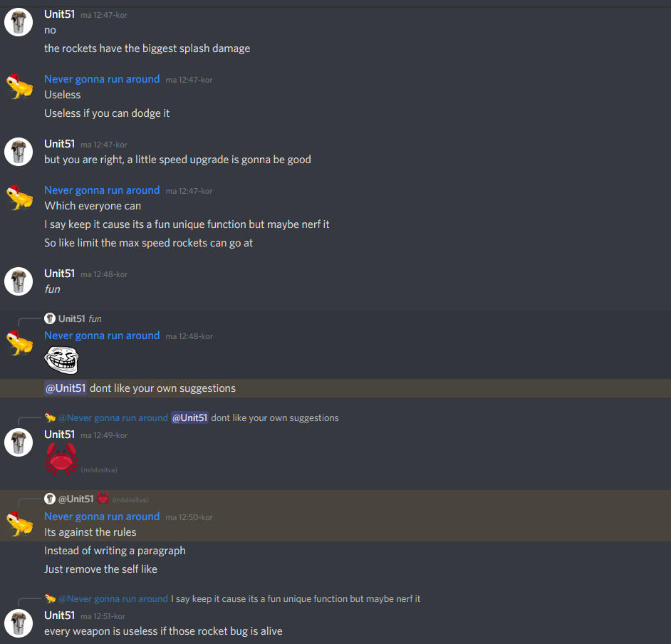Click Unit51's avatar beside the "no" message

click(x=19, y=22)
